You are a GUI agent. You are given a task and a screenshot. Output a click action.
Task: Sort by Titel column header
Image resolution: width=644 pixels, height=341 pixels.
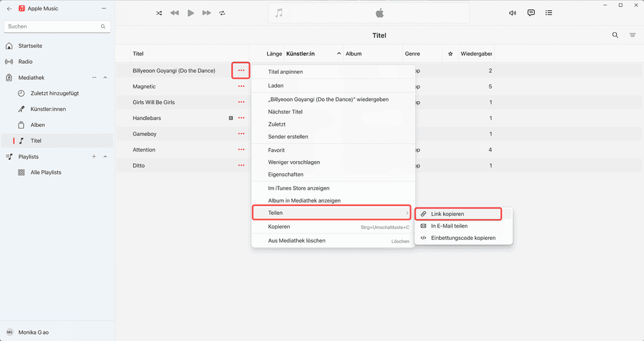(x=138, y=54)
